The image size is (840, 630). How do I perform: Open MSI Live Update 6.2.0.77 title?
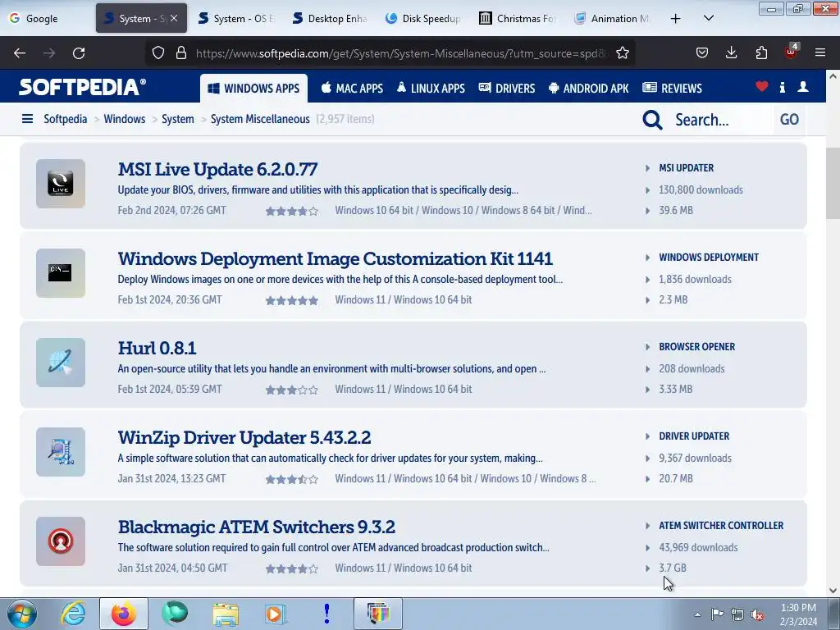tap(217, 169)
